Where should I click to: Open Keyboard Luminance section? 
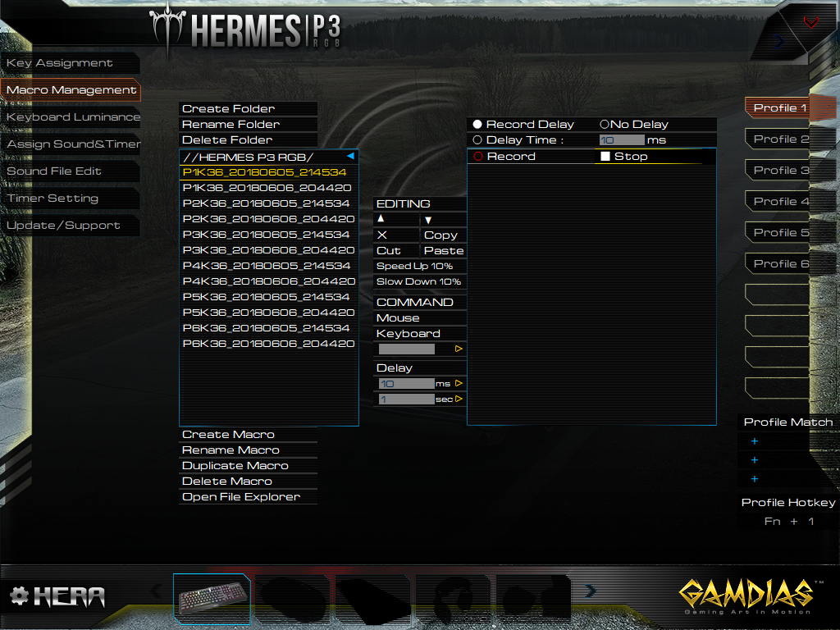point(71,116)
